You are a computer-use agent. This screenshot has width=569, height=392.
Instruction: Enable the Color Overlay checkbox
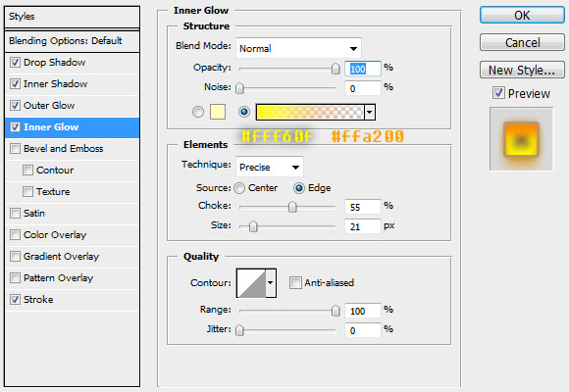coord(15,234)
